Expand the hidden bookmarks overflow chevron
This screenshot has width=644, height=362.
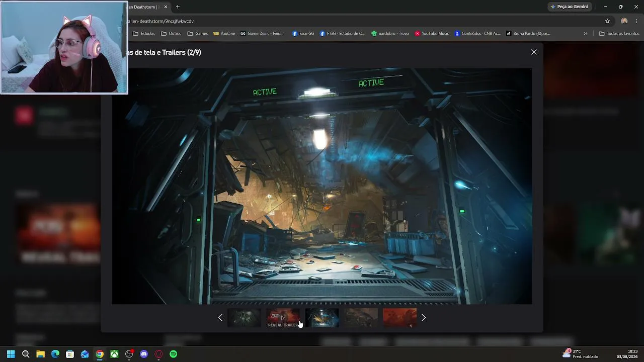(585, 34)
